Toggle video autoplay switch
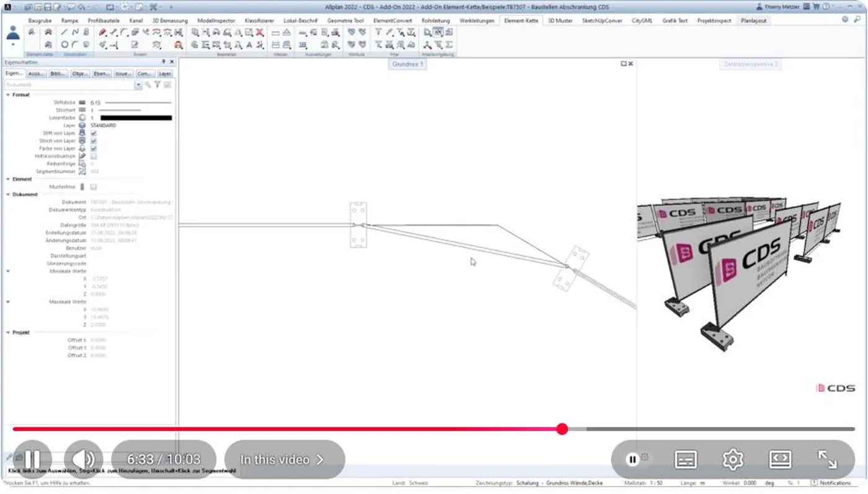Image resolution: width=868 pixels, height=494 pixels. tap(637, 459)
